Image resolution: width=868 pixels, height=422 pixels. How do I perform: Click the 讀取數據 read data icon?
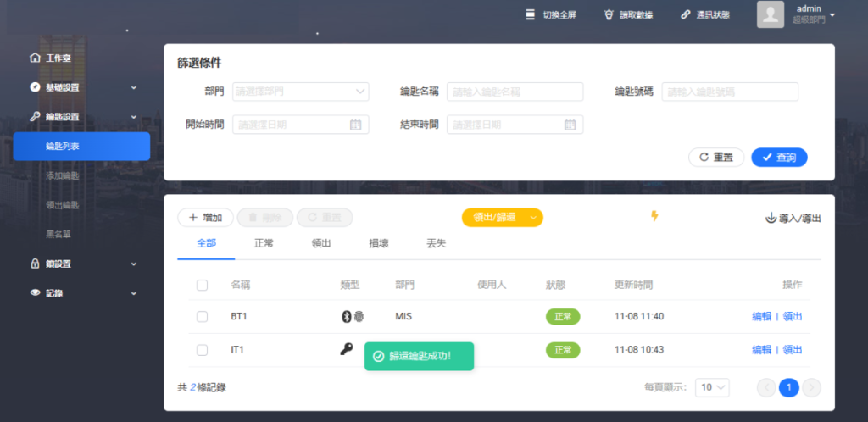tap(609, 14)
